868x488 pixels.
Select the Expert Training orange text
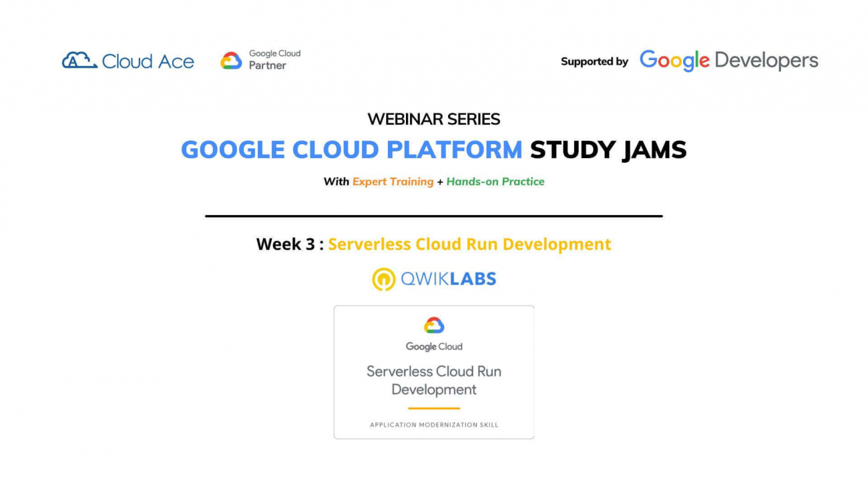pyautogui.click(x=393, y=182)
